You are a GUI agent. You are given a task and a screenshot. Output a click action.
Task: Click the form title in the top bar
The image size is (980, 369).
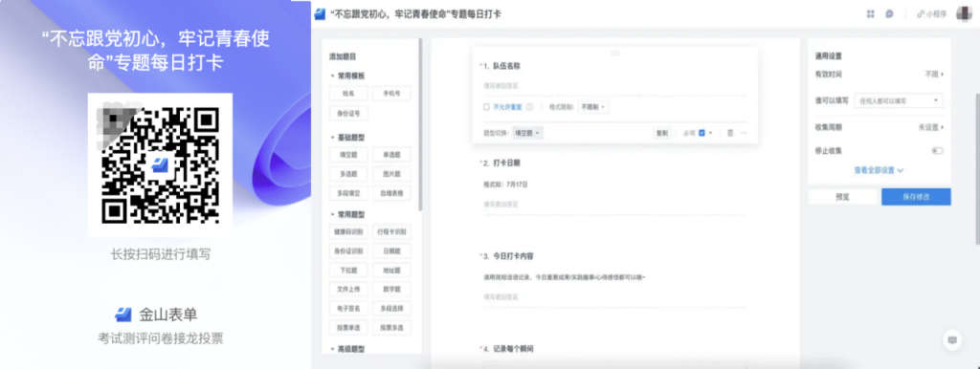pyautogui.click(x=415, y=13)
